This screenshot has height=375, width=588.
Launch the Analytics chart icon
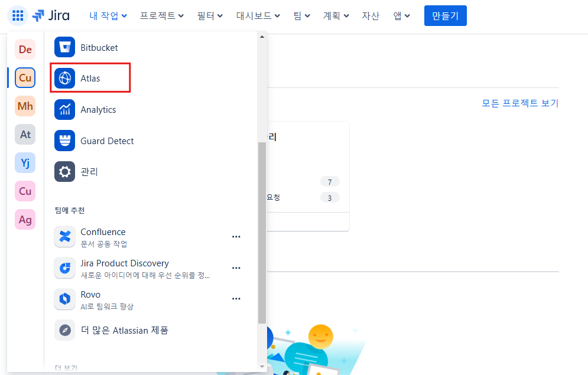pyautogui.click(x=64, y=109)
